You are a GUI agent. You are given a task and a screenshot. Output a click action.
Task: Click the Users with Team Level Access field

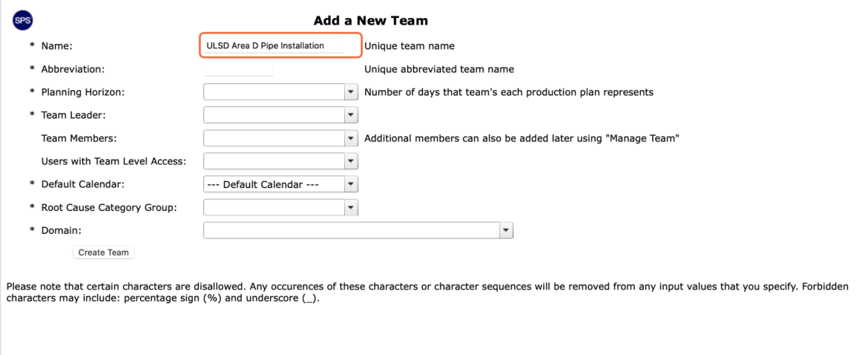coord(274,161)
